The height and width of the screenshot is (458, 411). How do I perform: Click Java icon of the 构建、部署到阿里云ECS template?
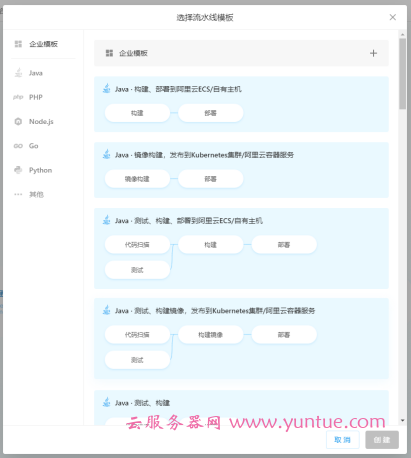[x=107, y=89]
